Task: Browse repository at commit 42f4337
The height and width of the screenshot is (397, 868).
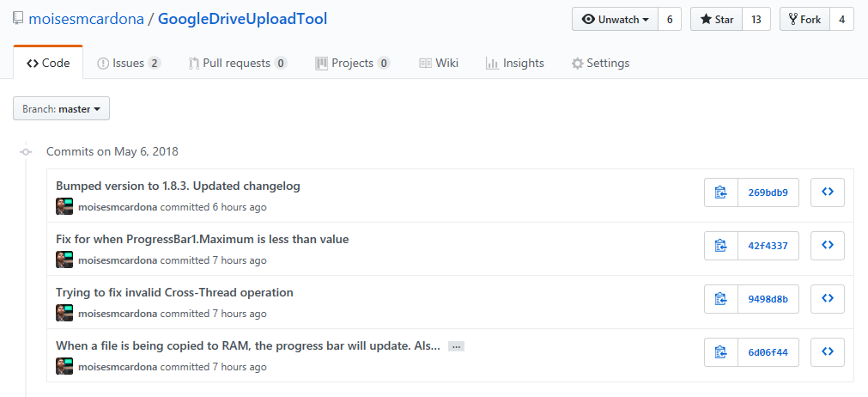Action: (828, 245)
